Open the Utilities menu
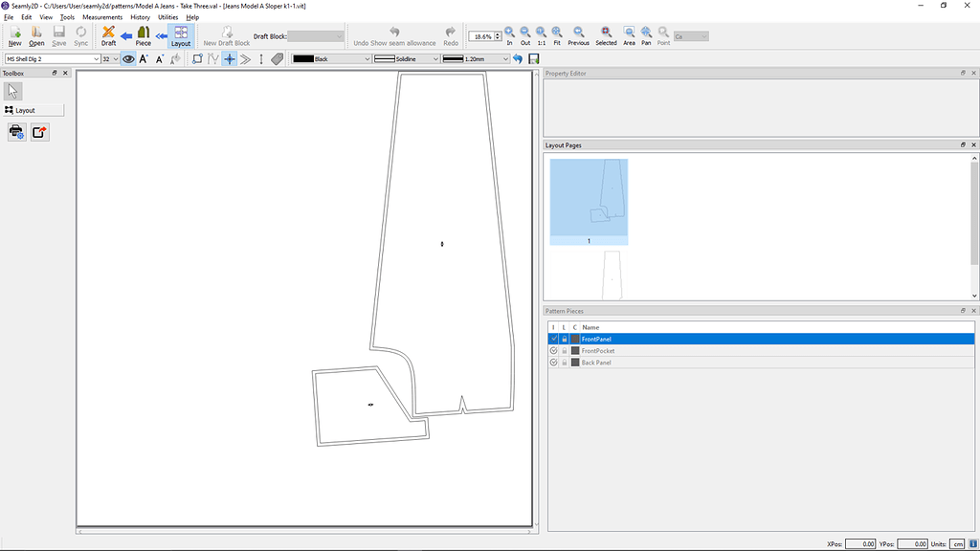 coord(168,16)
